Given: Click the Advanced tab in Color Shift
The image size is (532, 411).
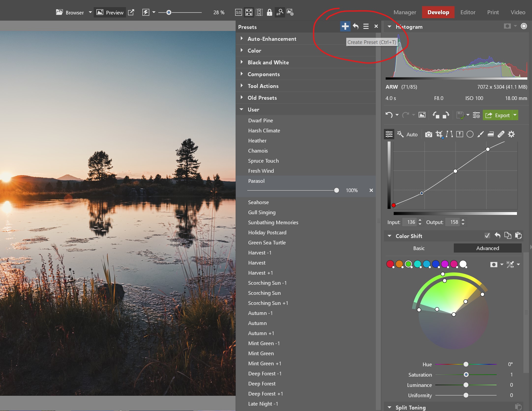Looking at the screenshot, I should pyautogui.click(x=487, y=248).
